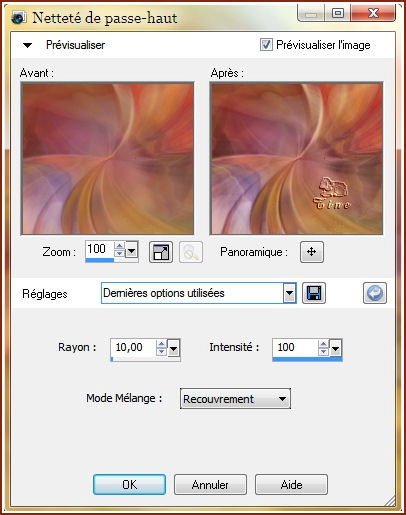Click the app icon in the title bar
The image size is (406, 515).
[x=19, y=18]
